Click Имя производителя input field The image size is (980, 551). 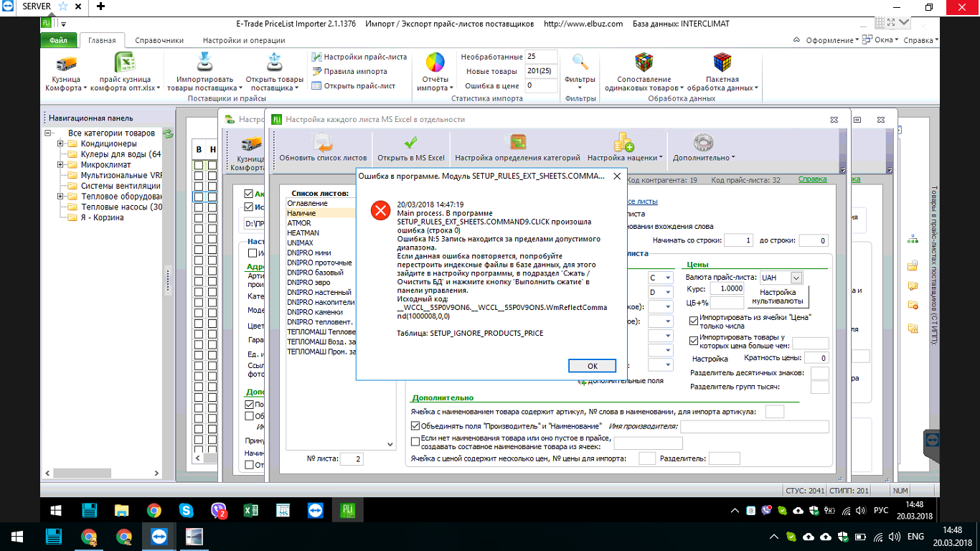click(x=755, y=427)
